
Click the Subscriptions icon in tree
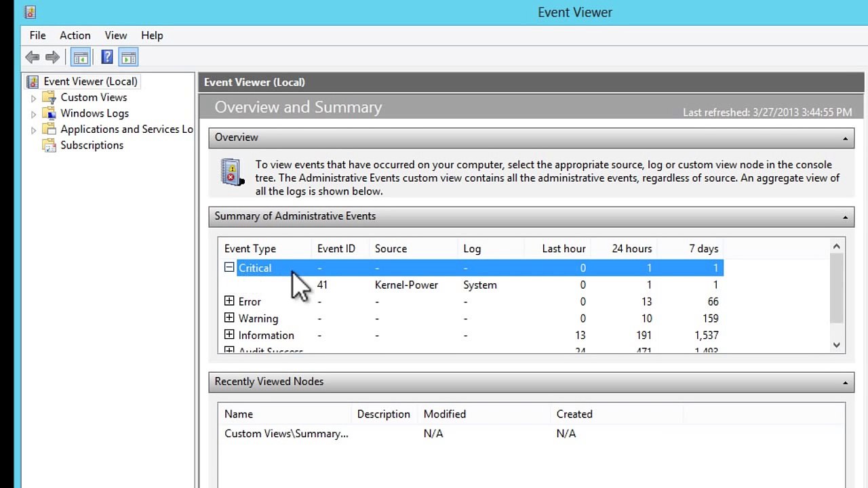[49, 145]
